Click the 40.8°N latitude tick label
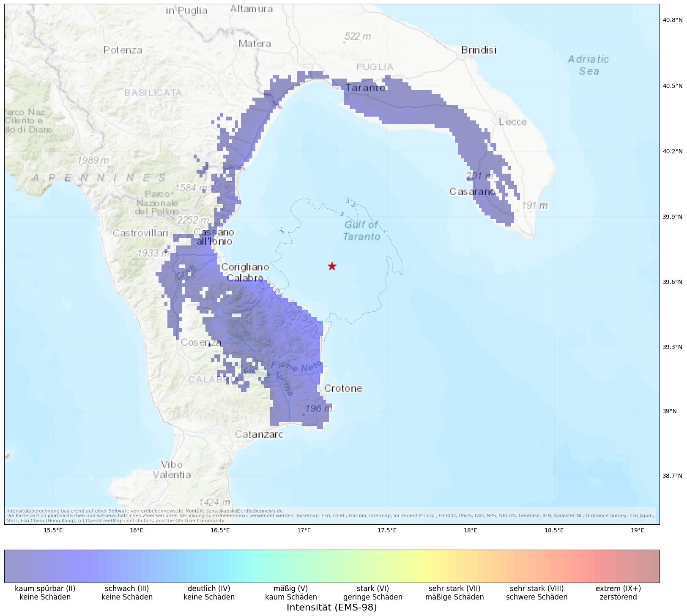The height and width of the screenshot is (616, 687). (x=673, y=20)
